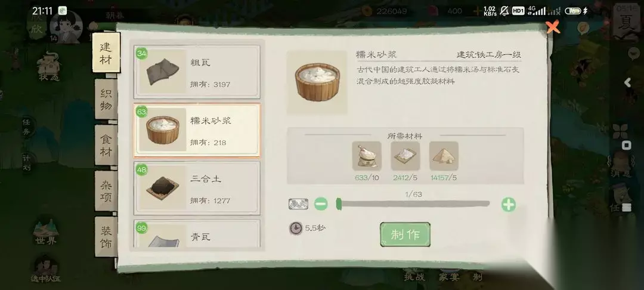The width and height of the screenshot is (644, 290).
Task: Select the 三合土 crafting item
Action: click(x=197, y=188)
